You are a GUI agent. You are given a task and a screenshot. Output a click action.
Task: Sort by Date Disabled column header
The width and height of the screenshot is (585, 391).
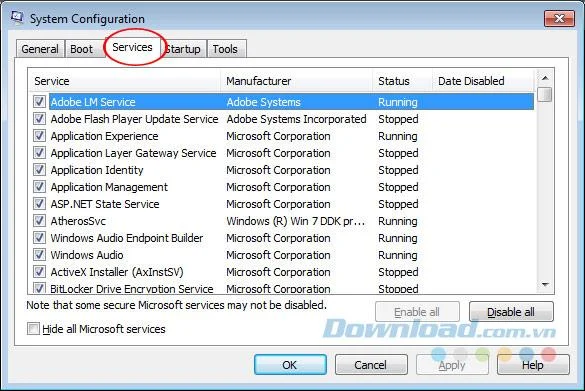[x=484, y=81]
